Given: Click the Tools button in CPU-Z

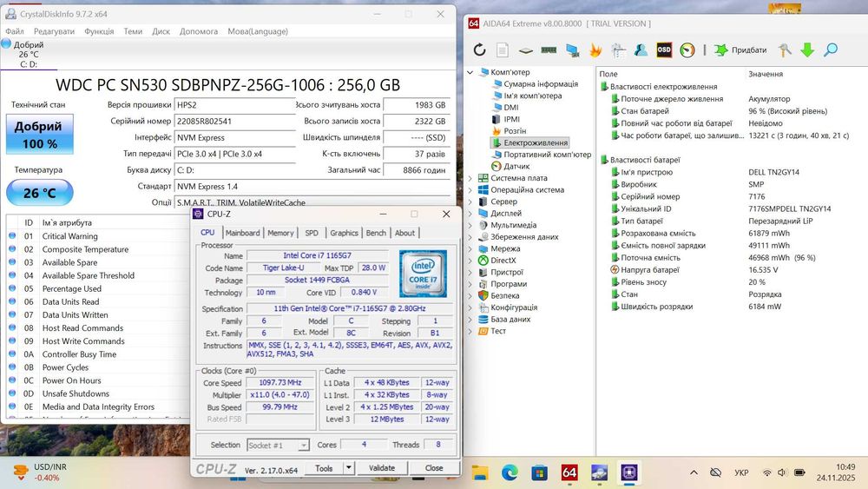Looking at the screenshot, I should 325,468.
